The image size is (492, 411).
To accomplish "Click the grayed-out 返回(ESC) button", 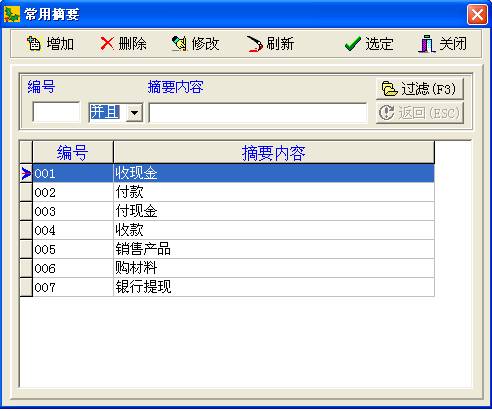I will [420, 113].
